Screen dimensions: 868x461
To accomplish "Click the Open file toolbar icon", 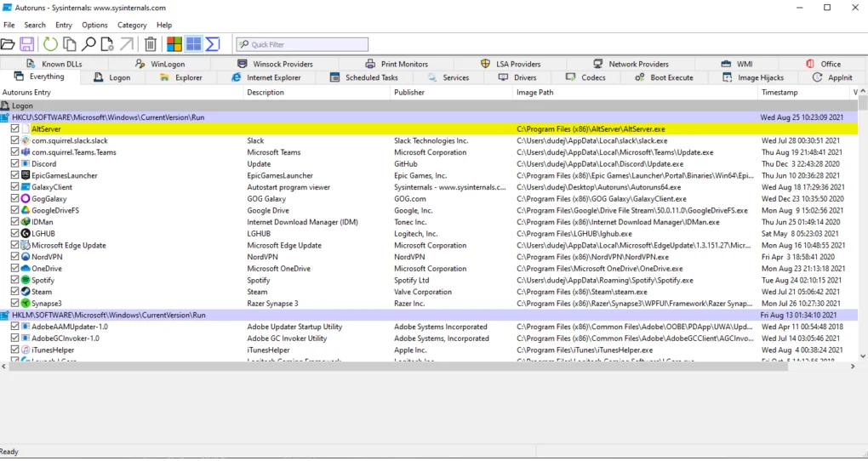I will pyautogui.click(x=8, y=44).
